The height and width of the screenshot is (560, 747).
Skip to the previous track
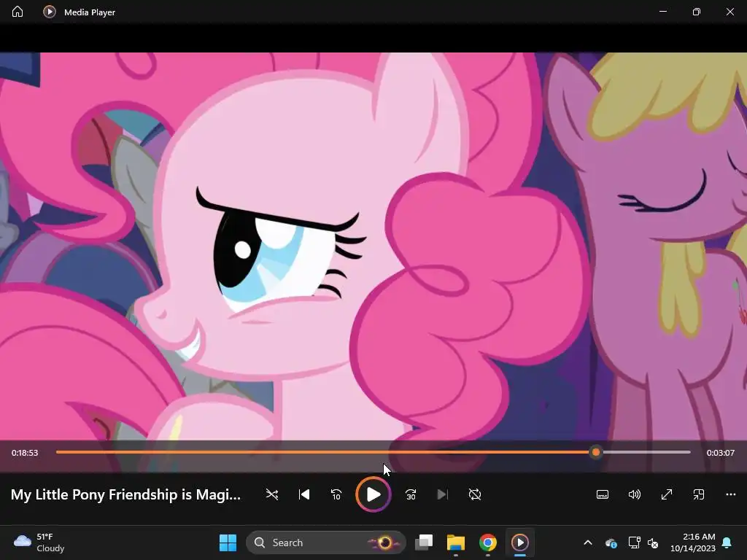point(304,494)
